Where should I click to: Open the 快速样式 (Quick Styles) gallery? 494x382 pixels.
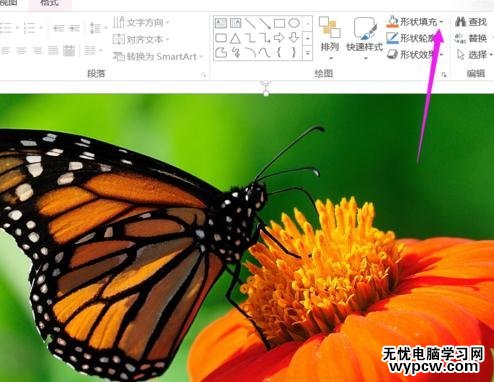[x=364, y=38]
